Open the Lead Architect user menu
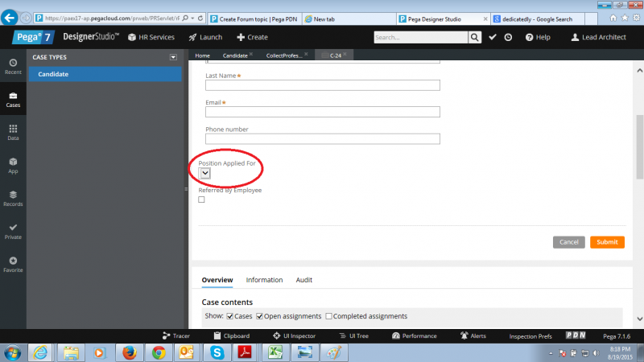The width and height of the screenshot is (644, 362). click(598, 37)
